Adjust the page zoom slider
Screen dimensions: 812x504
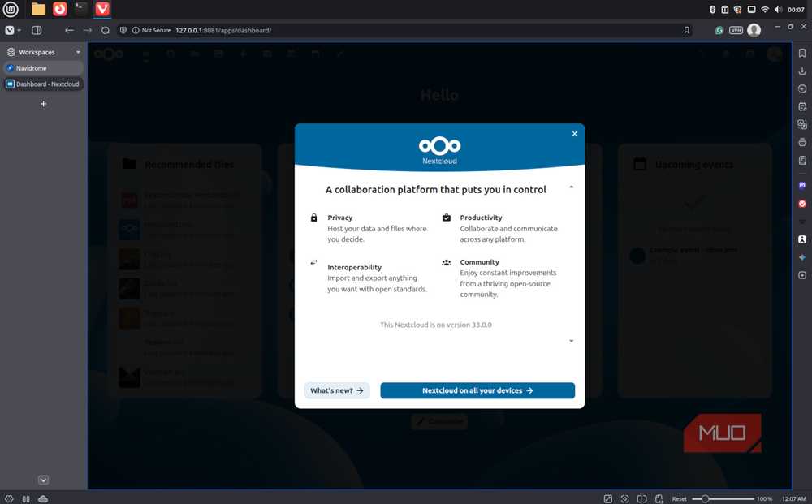[723, 499]
